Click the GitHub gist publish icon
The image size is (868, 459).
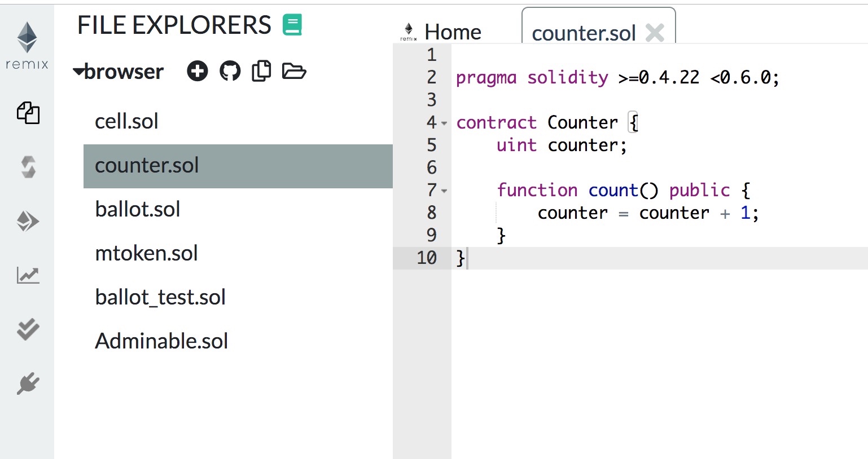point(230,72)
